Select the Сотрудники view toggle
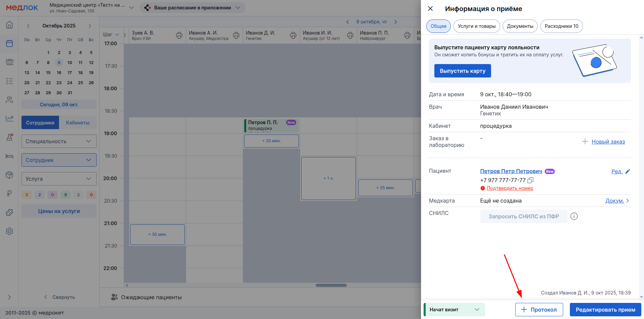 pos(40,123)
